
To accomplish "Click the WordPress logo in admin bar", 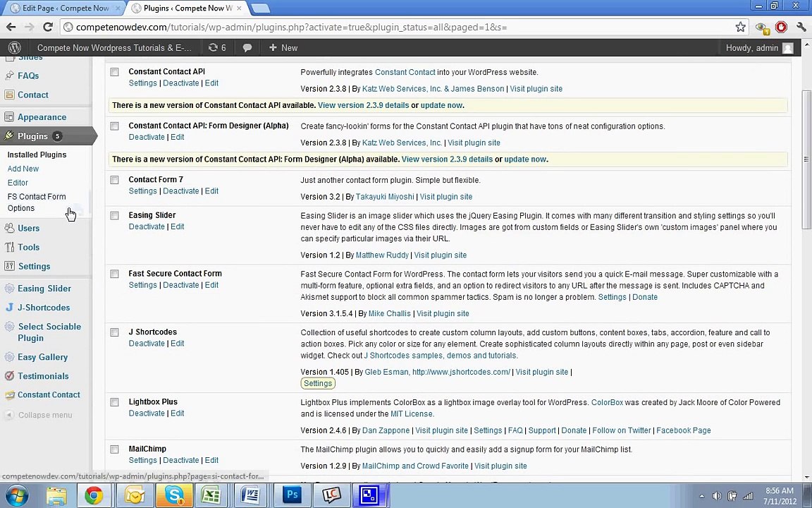I will (x=14, y=48).
